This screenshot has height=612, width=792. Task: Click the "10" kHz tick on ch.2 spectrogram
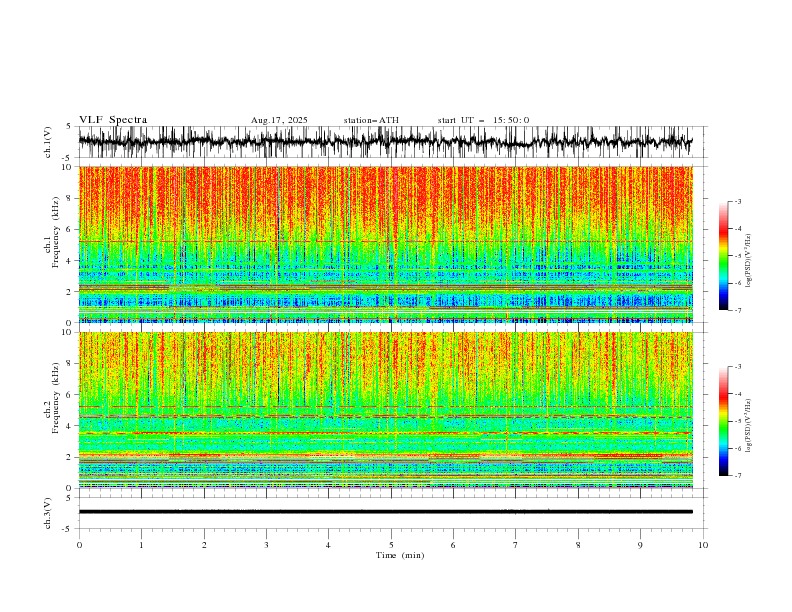click(x=68, y=332)
